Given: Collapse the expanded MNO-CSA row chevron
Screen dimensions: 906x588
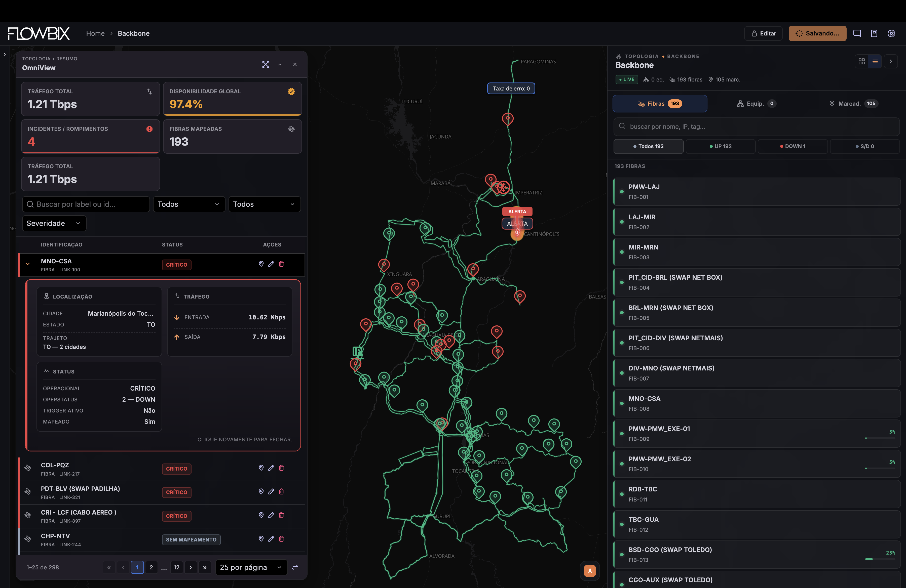Looking at the screenshot, I should point(28,264).
